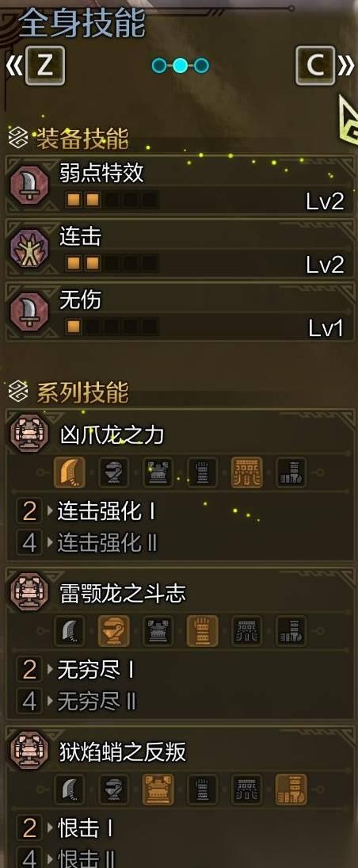Click highlighted arm icon in 雷颚龙之斗志 row
Screen dimensions: 358x868
[203, 631]
